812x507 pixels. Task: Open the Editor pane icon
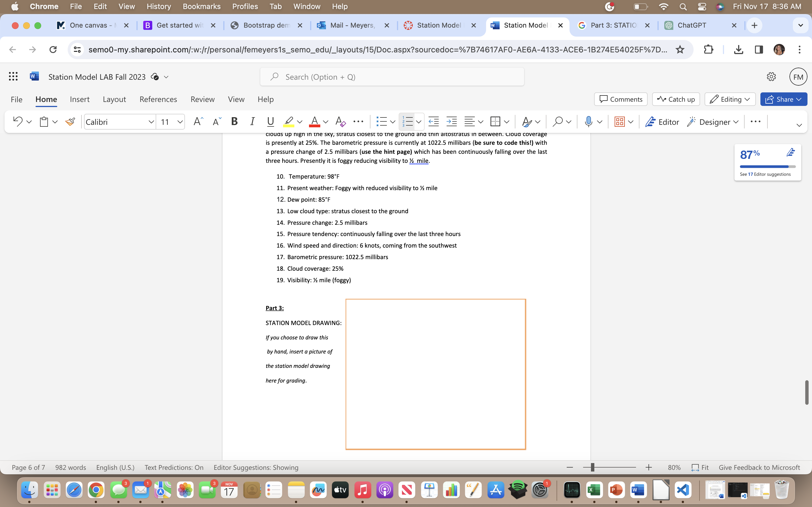point(662,122)
